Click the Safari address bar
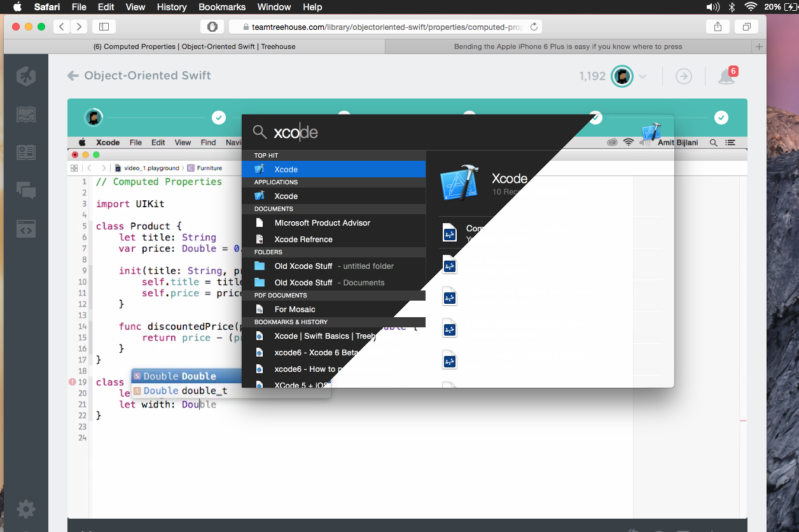Screen dimensions: 799x532 click(385, 27)
